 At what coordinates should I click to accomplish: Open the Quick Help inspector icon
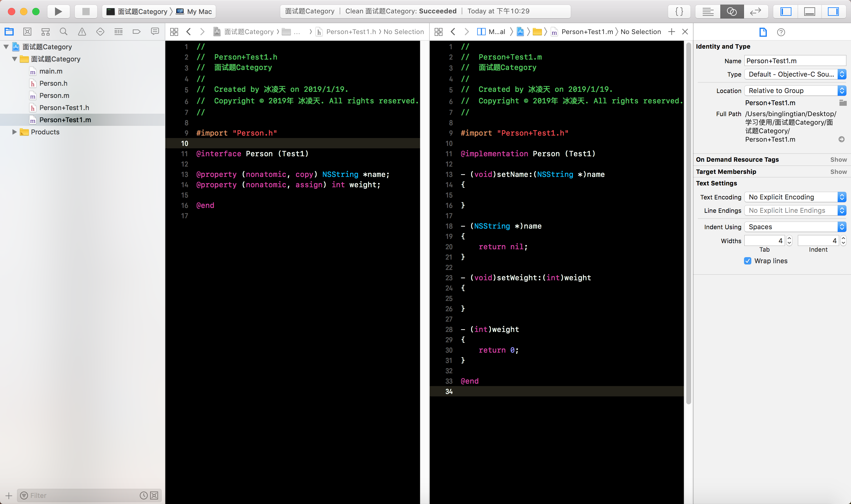click(781, 32)
